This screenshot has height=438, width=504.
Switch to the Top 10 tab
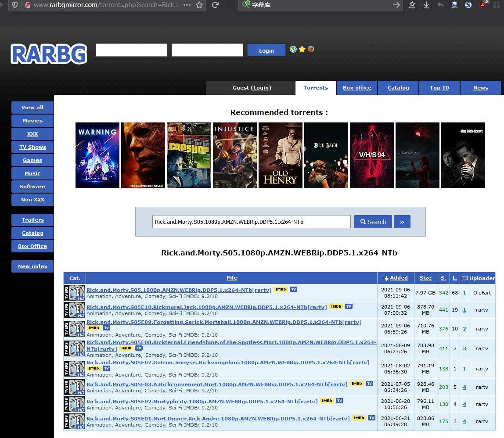coord(439,88)
